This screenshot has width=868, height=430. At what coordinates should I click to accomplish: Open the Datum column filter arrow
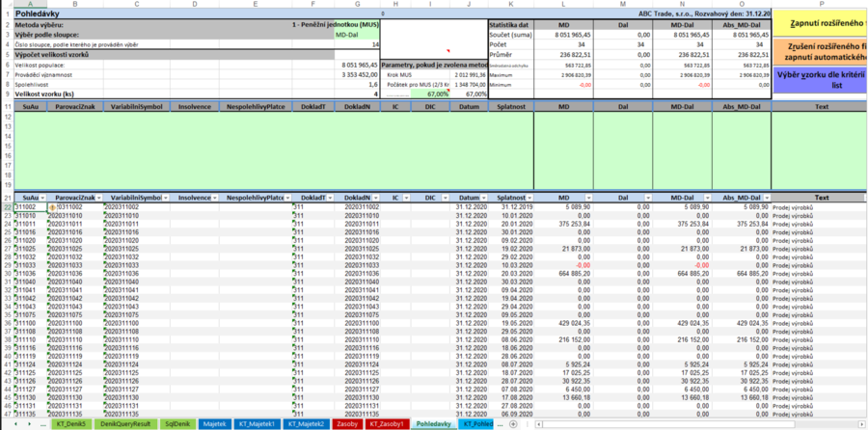(x=485, y=198)
